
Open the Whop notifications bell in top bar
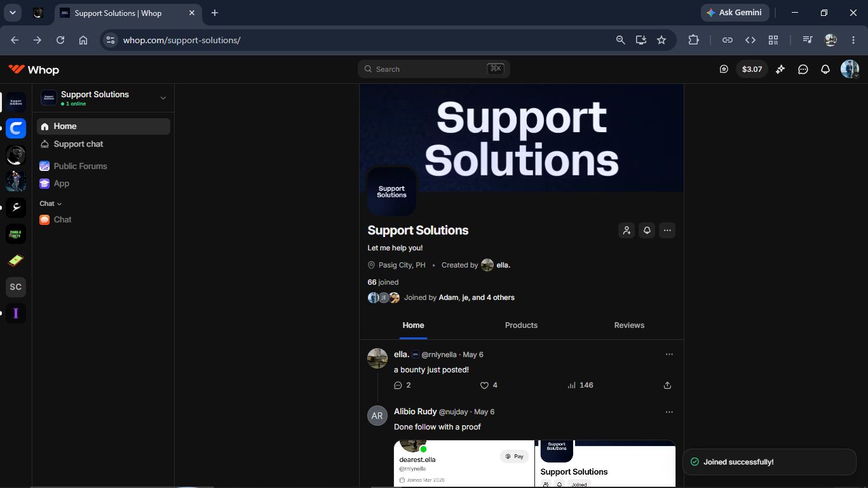tap(825, 69)
